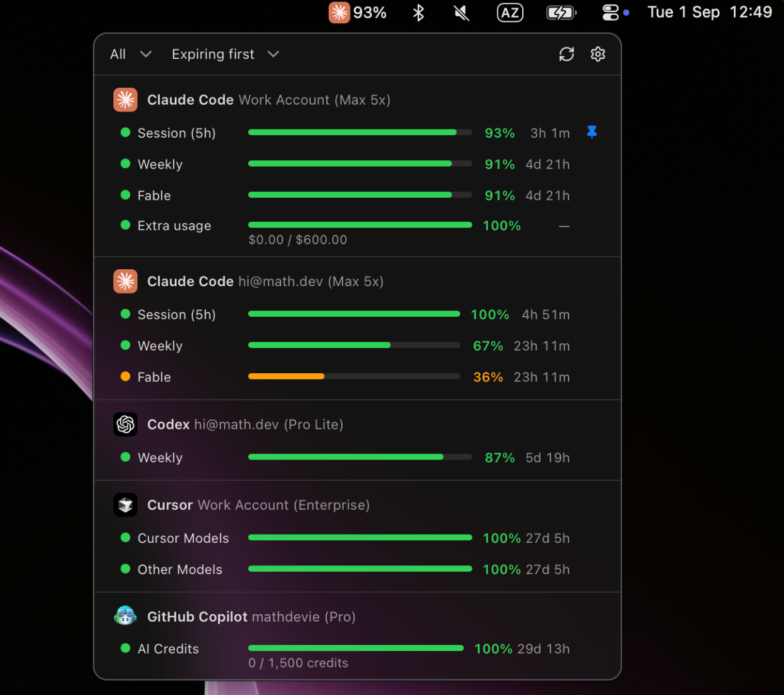Image resolution: width=784 pixels, height=695 pixels.
Task: Click the 87% Codex percentage value
Action: (500, 458)
